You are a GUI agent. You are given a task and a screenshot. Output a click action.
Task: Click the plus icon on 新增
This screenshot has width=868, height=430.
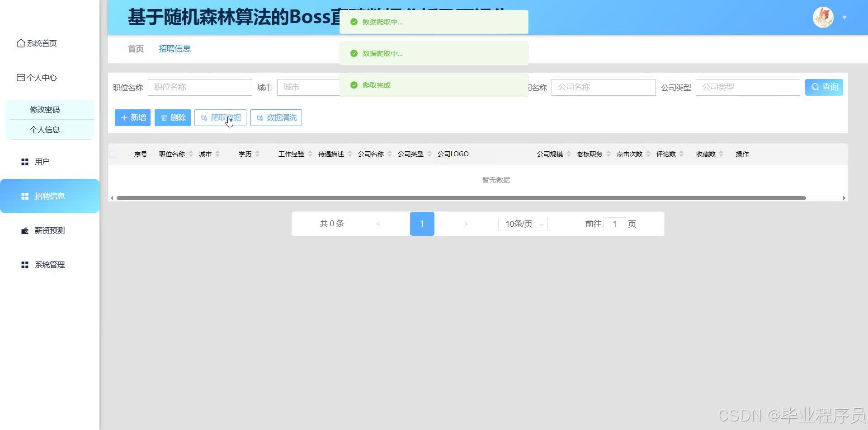point(124,118)
